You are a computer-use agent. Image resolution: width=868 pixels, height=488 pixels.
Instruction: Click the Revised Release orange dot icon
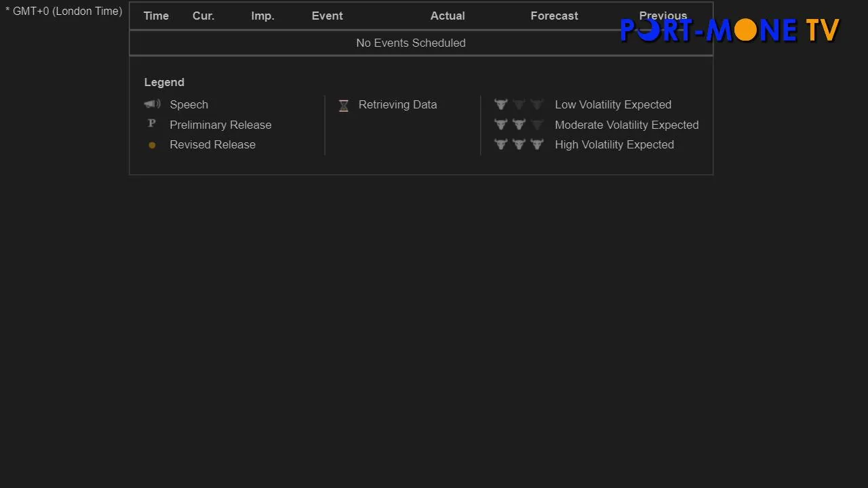click(x=152, y=145)
